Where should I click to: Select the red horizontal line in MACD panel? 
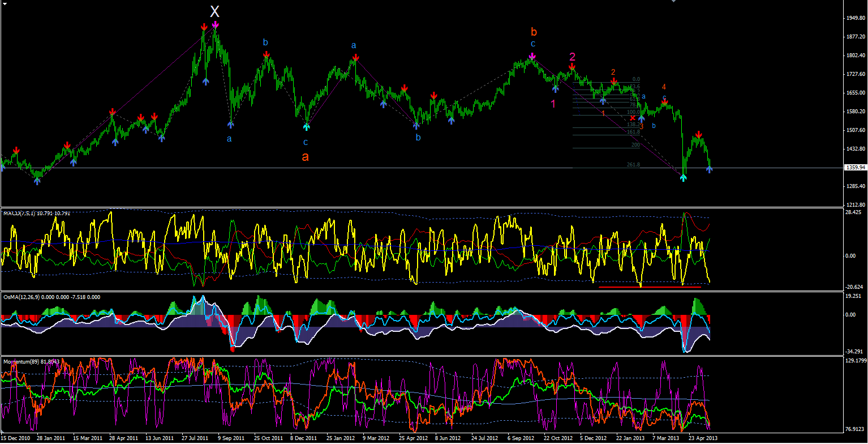pyautogui.click(x=650, y=287)
